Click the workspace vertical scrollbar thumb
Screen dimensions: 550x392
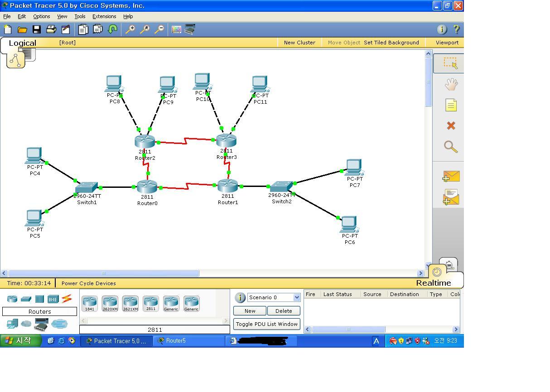(429, 81)
